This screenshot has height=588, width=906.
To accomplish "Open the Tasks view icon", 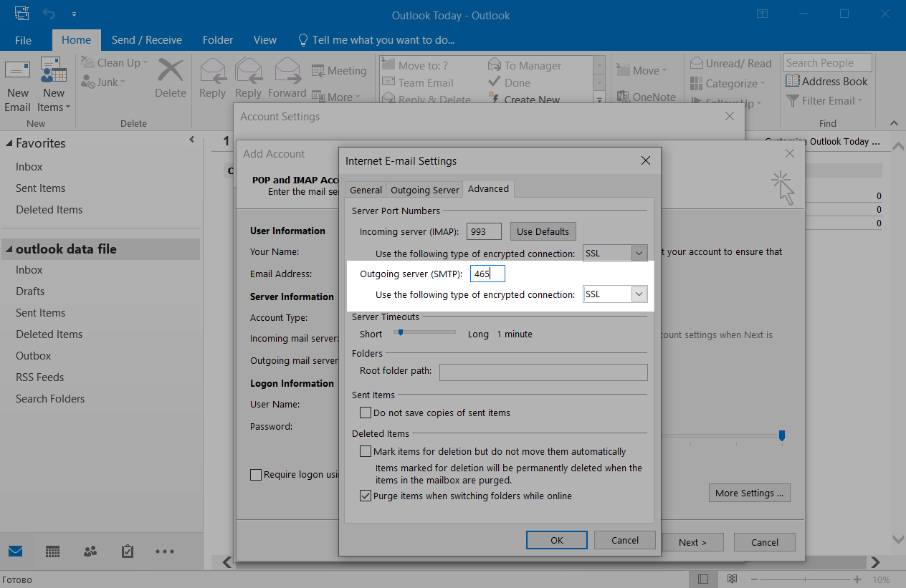I will [x=128, y=551].
